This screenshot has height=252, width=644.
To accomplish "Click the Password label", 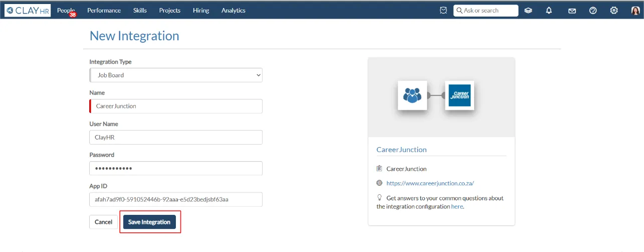I will pos(102,155).
